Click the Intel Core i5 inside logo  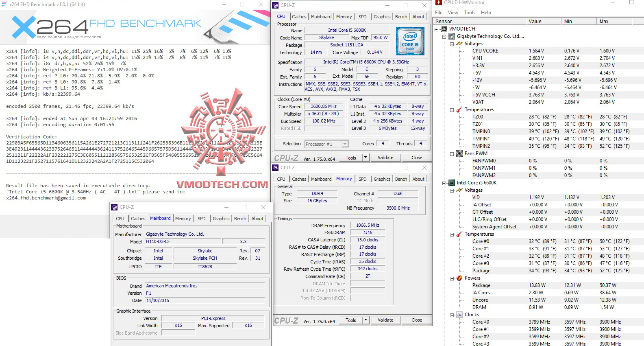point(410,41)
